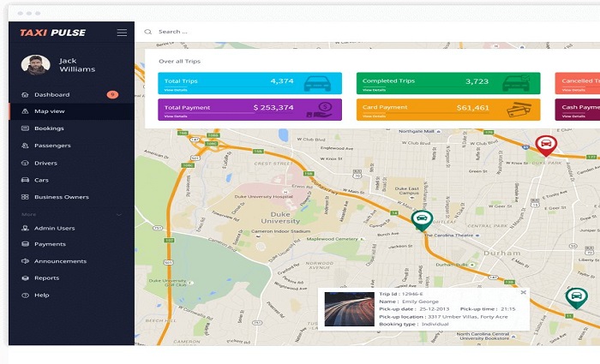Close the trip details popup
600x364 pixels.
[x=524, y=293]
